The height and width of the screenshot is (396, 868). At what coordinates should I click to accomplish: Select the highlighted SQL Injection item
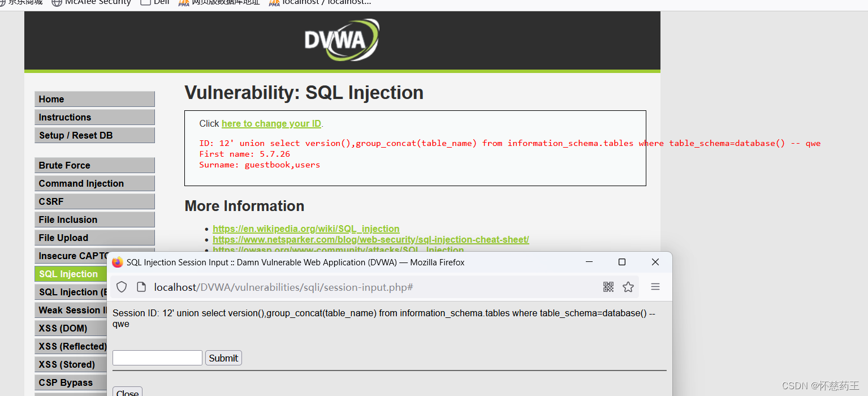pos(71,274)
